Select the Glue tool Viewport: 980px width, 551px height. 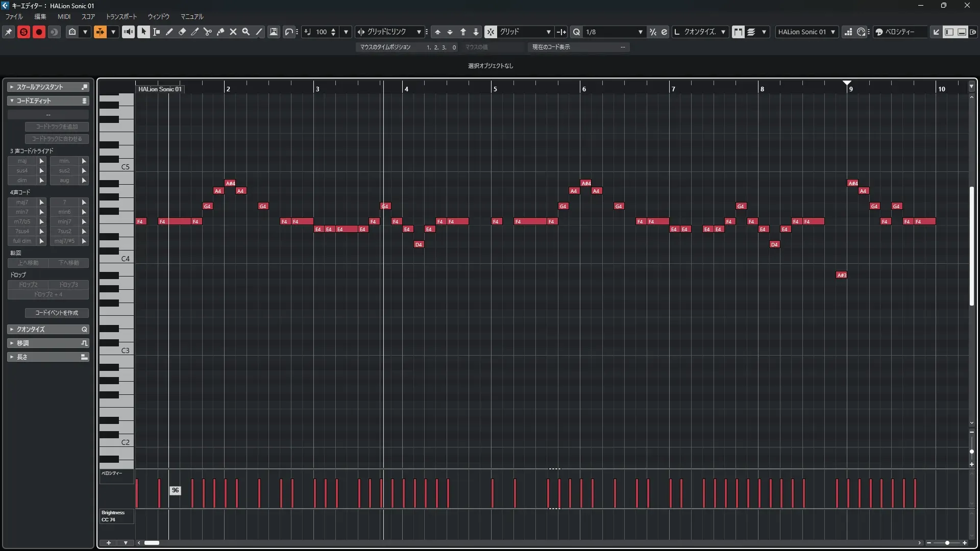[x=220, y=32]
